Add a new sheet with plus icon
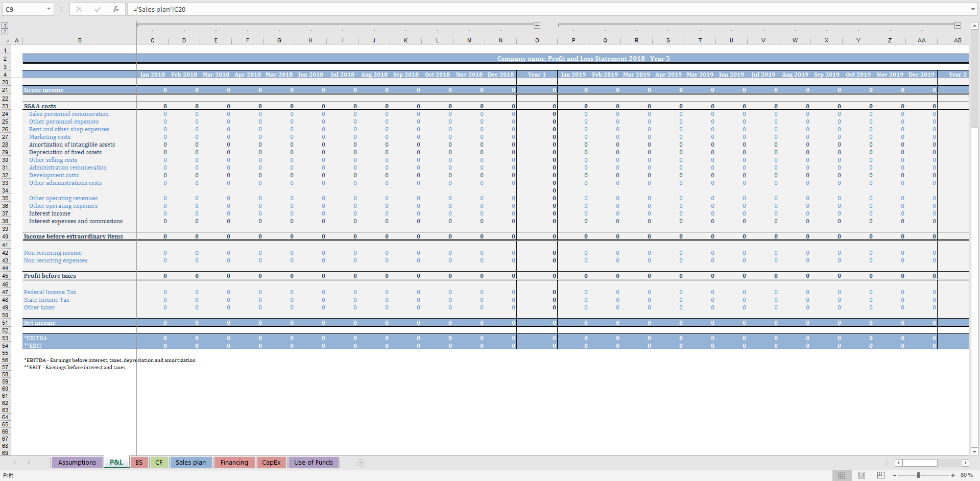This screenshot has height=481, width=980. click(361, 463)
